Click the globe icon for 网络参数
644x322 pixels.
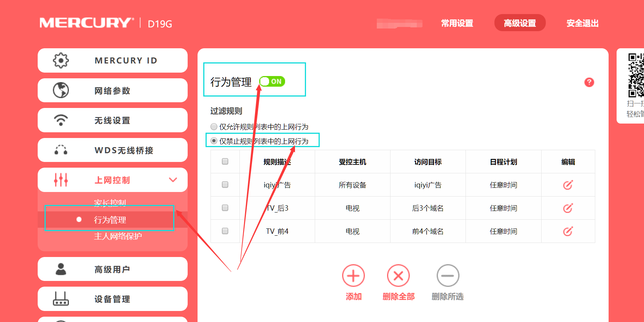61,90
